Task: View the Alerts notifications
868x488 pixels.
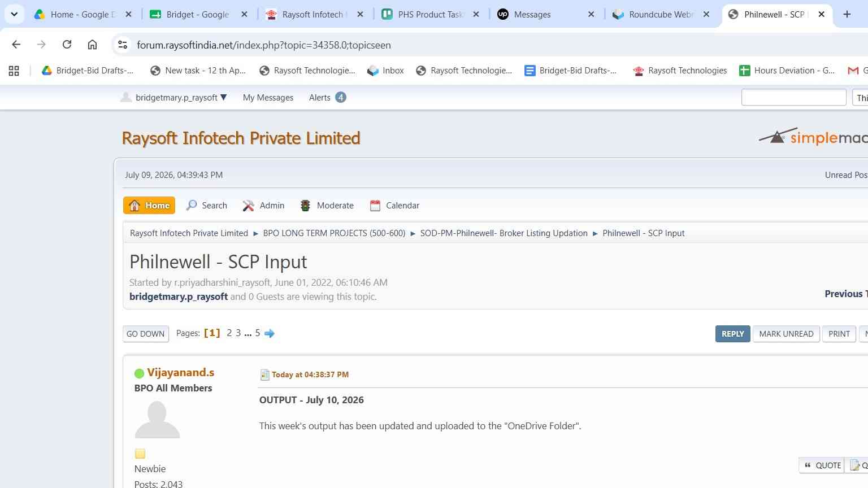Action: [x=327, y=98]
